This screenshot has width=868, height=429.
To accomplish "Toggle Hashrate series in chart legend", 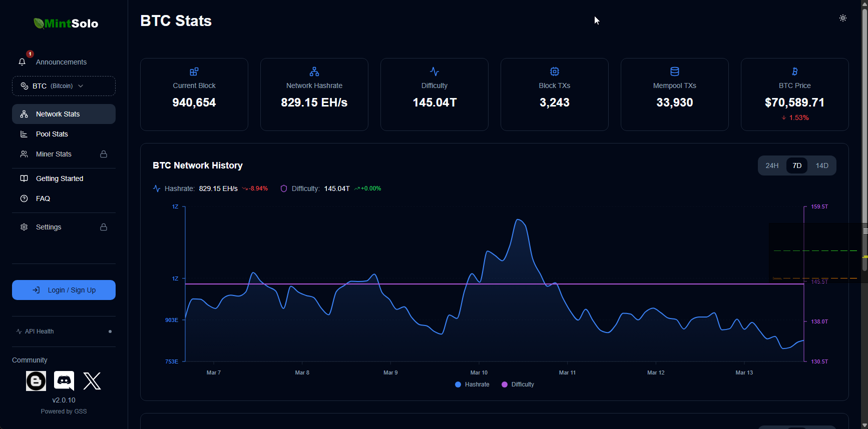I will click(472, 384).
